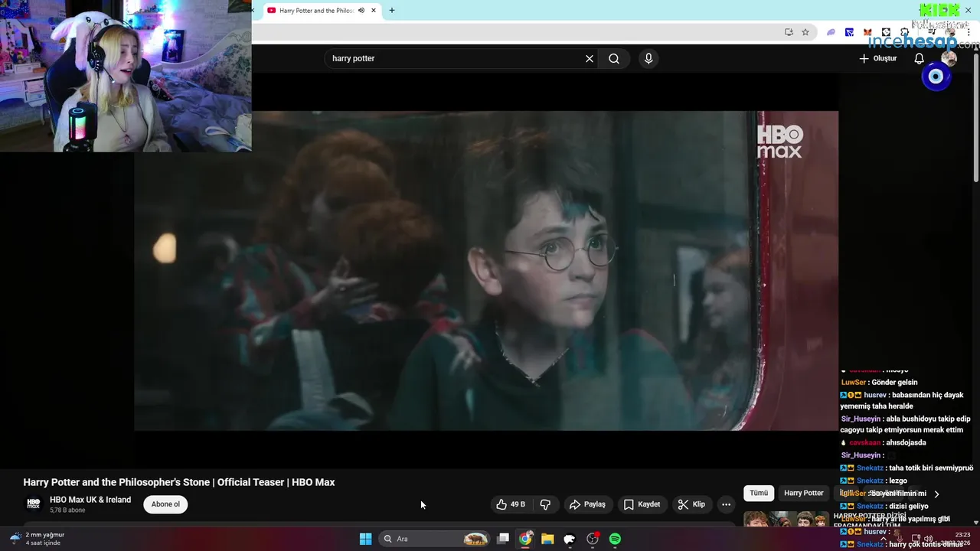
Task: Open the YouTube account avatar menu
Action: (x=949, y=59)
